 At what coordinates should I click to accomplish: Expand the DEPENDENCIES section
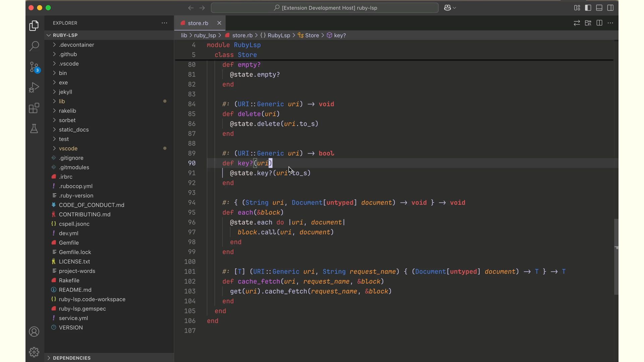tap(71, 358)
